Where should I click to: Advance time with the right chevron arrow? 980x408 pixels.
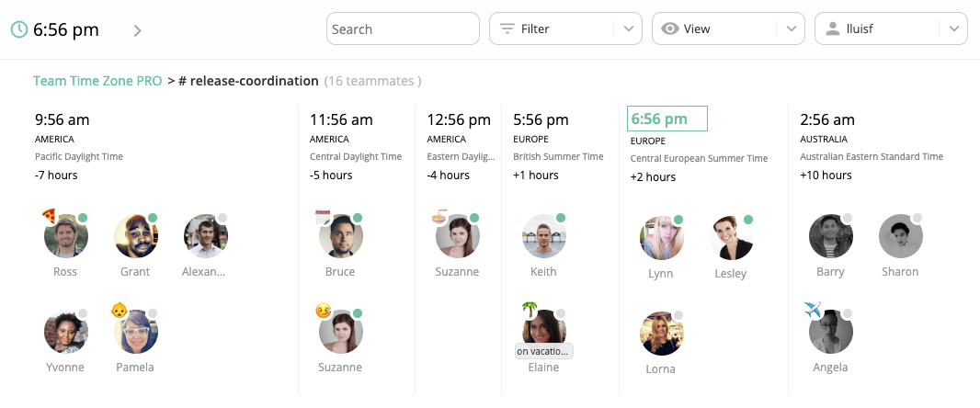tap(138, 30)
